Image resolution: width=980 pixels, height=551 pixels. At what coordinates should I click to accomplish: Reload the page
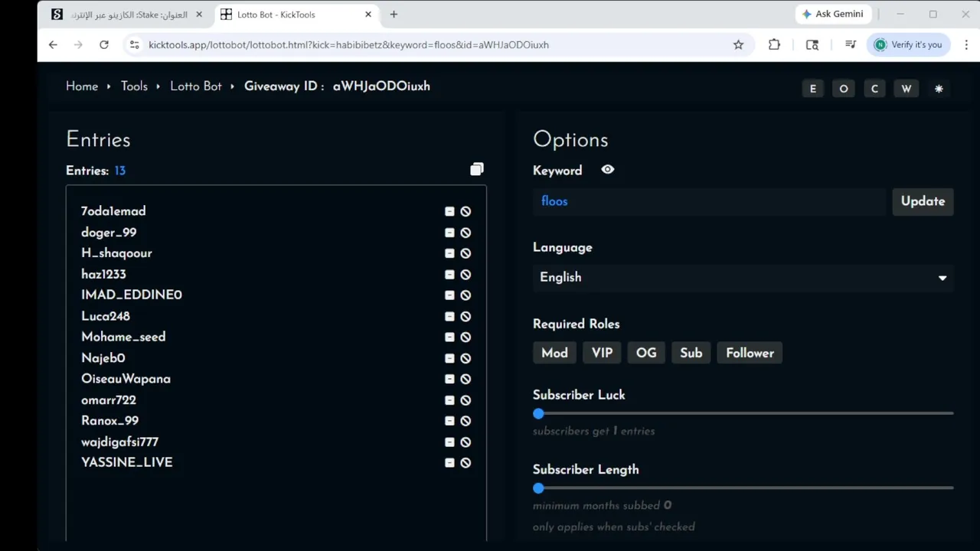pyautogui.click(x=104, y=45)
